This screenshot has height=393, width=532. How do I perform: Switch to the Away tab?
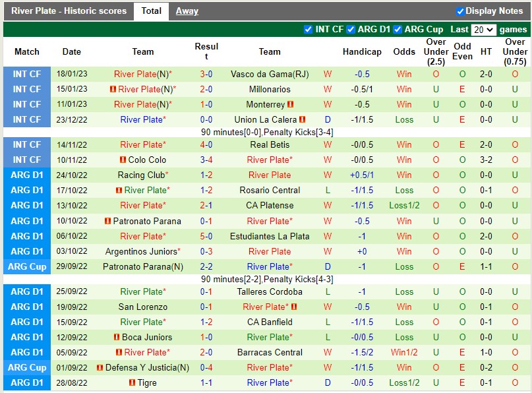(x=187, y=11)
